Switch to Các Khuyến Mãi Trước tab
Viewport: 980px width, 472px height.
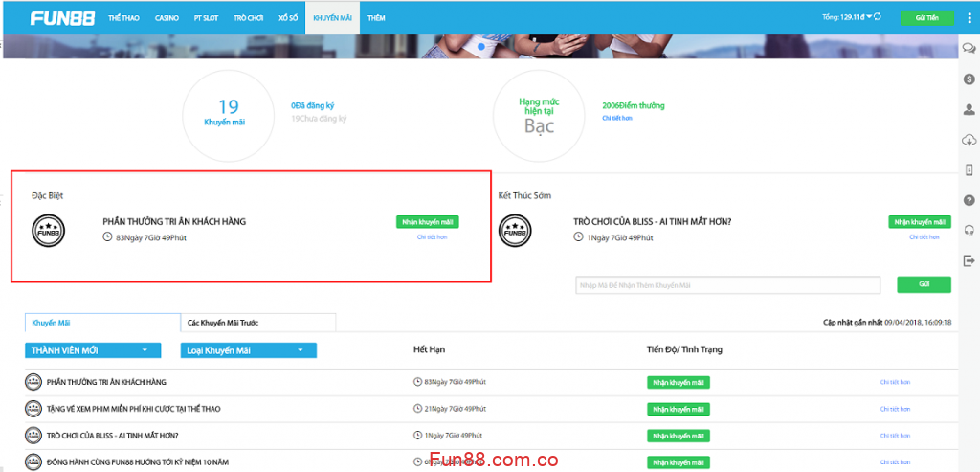tap(258, 323)
